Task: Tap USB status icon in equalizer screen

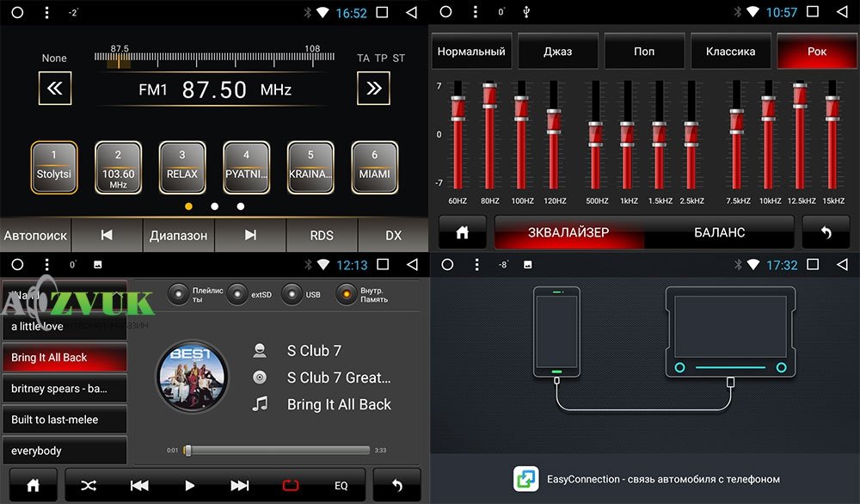Action: tap(526, 11)
